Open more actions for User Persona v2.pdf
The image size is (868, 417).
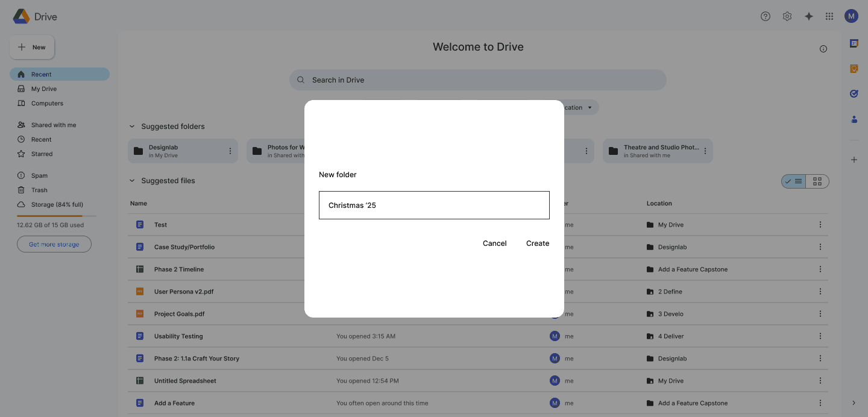tap(820, 292)
